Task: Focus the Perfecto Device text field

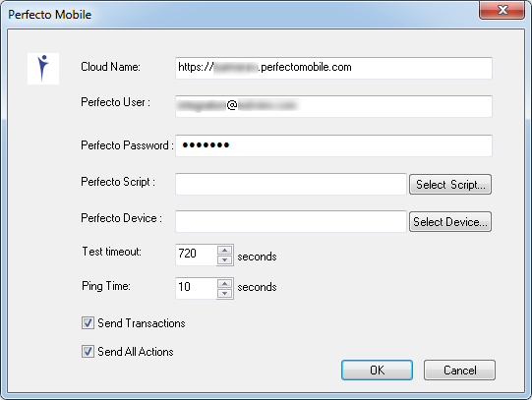Action: click(x=291, y=221)
